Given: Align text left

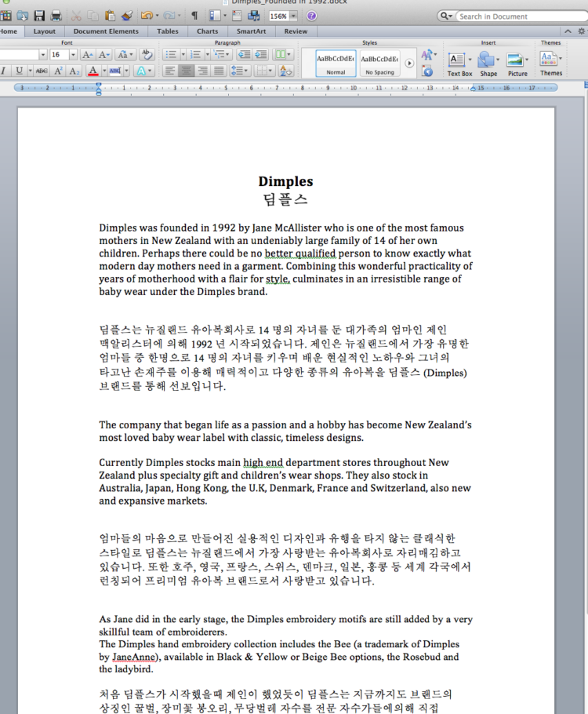Looking at the screenshot, I should [x=170, y=71].
